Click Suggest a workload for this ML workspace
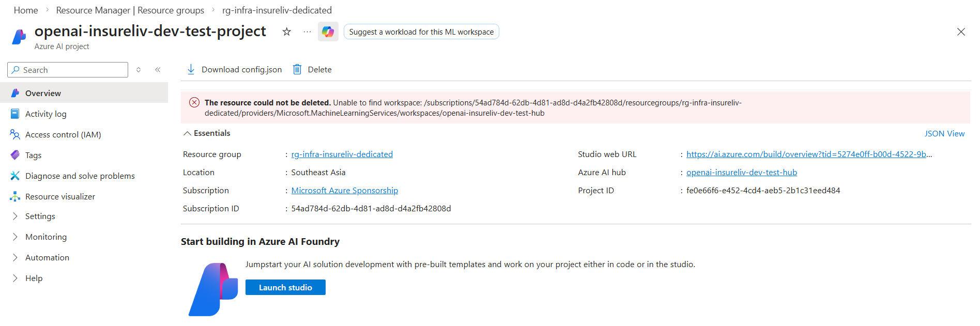980x326 pixels. click(x=421, y=32)
